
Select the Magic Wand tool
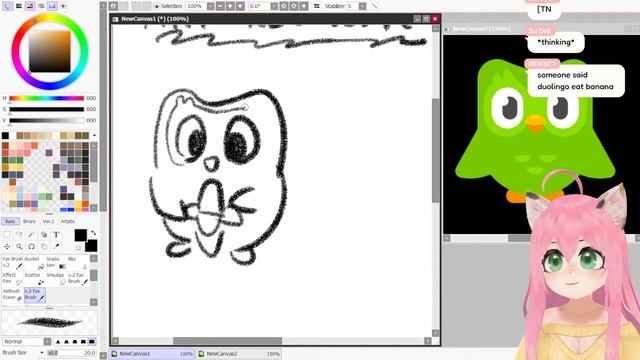[x=31, y=234]
